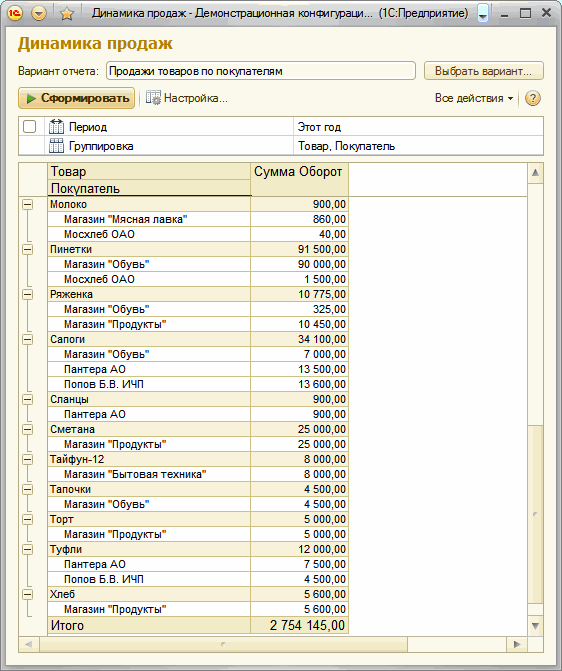Open the Все действия menu
The width and height of the screenshot is (562, 671).
[474, 98]
